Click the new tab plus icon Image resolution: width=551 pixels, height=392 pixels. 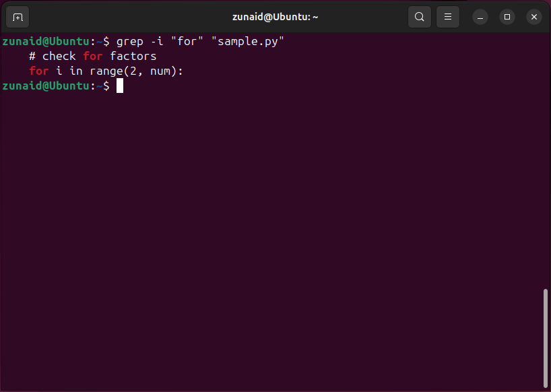tap(17, 17)
